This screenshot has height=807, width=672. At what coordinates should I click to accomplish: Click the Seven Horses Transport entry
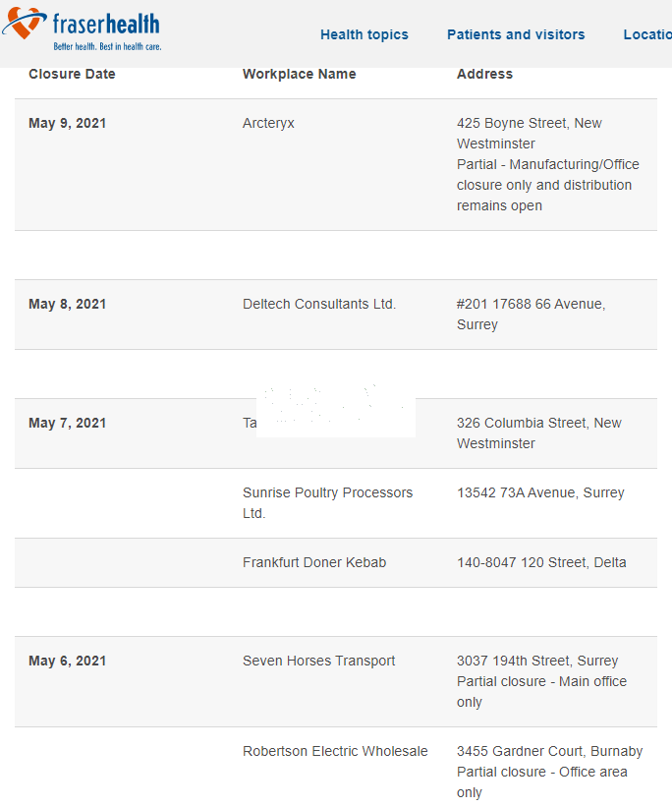pos(318,661)
